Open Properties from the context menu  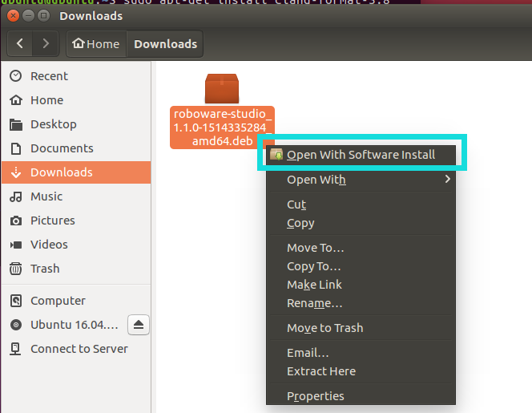point(361,396)
